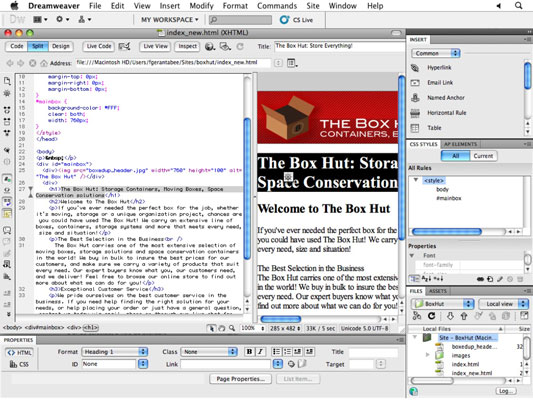This screenshot has height=400, width=533.
Task: Switch to AP Elements tab
Action: (460, 144)
